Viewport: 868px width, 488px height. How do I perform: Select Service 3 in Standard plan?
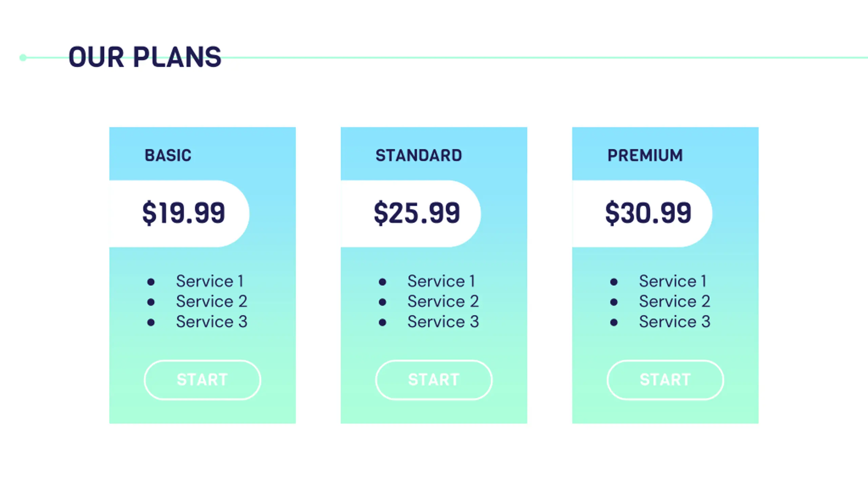(443, 322)
